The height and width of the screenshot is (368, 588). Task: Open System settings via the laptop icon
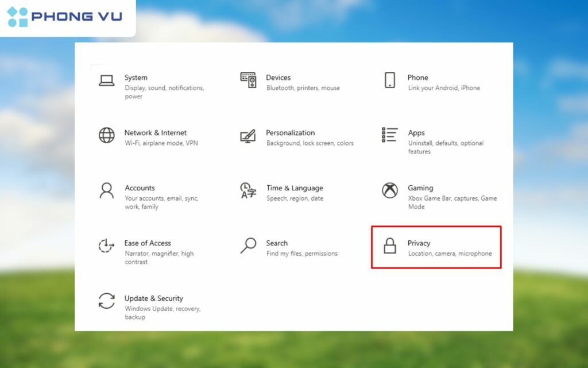click(x=106, y=79)
